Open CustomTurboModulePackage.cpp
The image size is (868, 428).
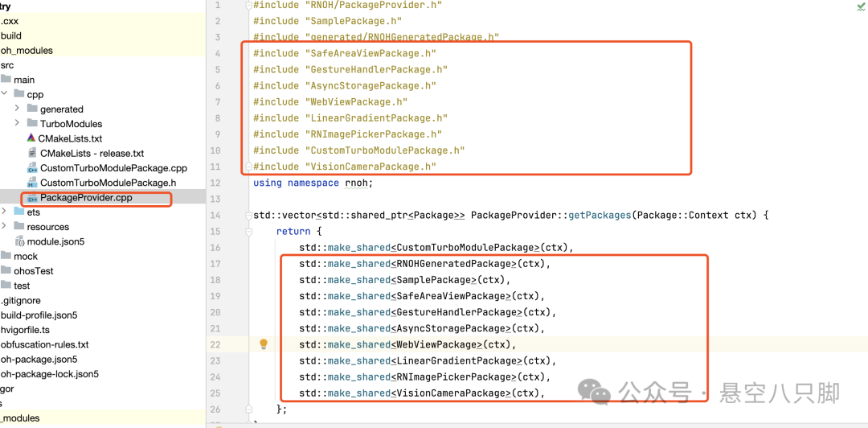(x=113, y=168)
